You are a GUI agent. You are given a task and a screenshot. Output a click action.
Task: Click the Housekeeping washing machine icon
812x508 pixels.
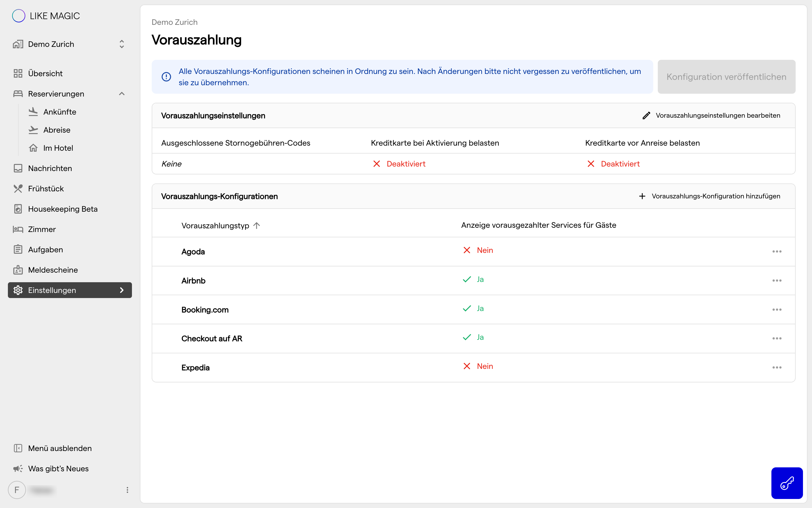pyautogui.click(x=18, y=209)
